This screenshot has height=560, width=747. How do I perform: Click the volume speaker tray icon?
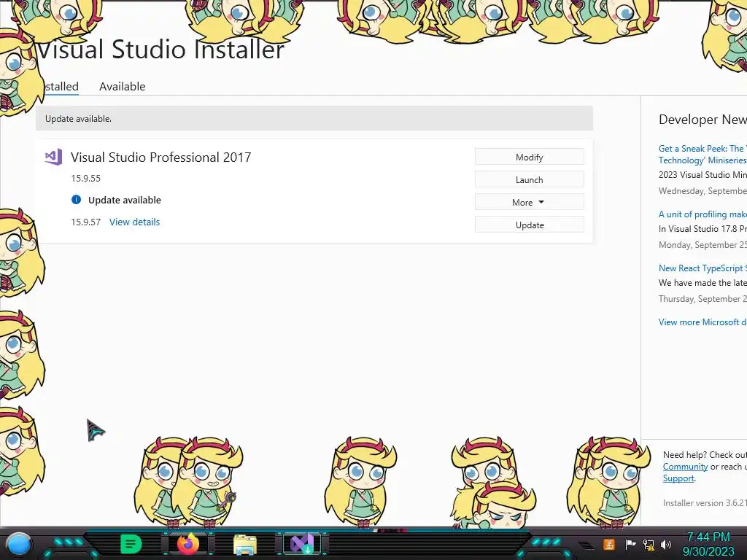[666, 544]
